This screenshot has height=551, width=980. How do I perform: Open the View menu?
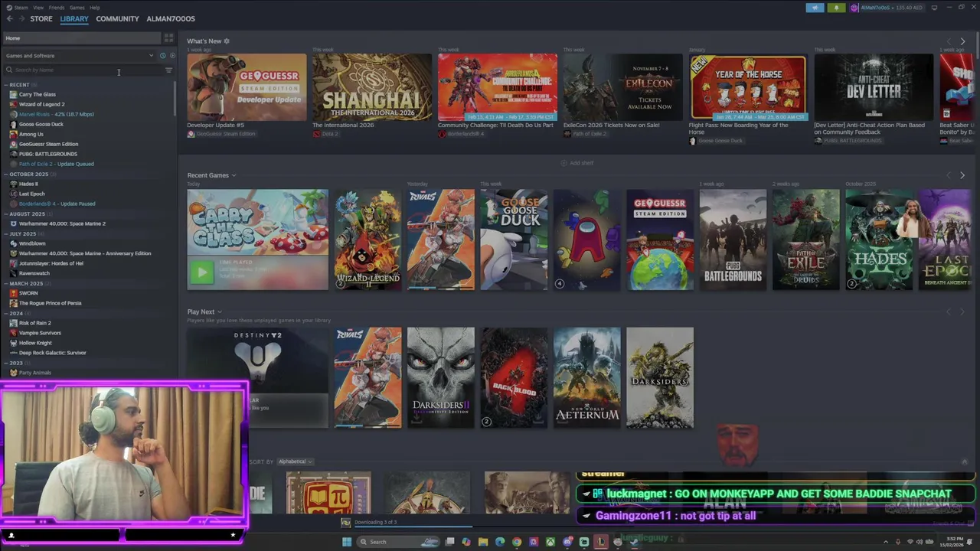pyautogui.click(x=38, y=8)
